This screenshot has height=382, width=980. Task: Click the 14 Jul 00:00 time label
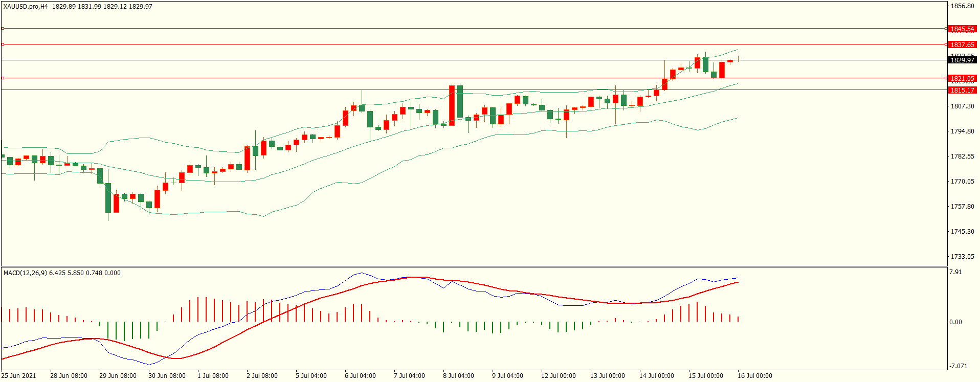[x=657, y=376]
